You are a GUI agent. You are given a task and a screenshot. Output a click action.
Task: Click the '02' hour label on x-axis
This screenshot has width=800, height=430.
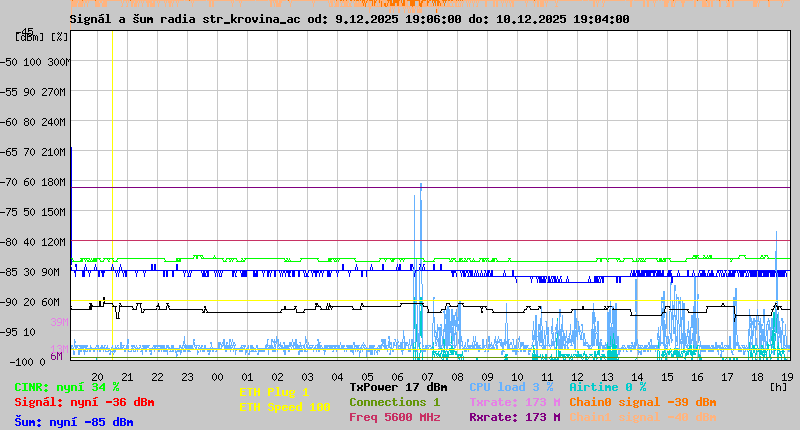tap(278, 377)
